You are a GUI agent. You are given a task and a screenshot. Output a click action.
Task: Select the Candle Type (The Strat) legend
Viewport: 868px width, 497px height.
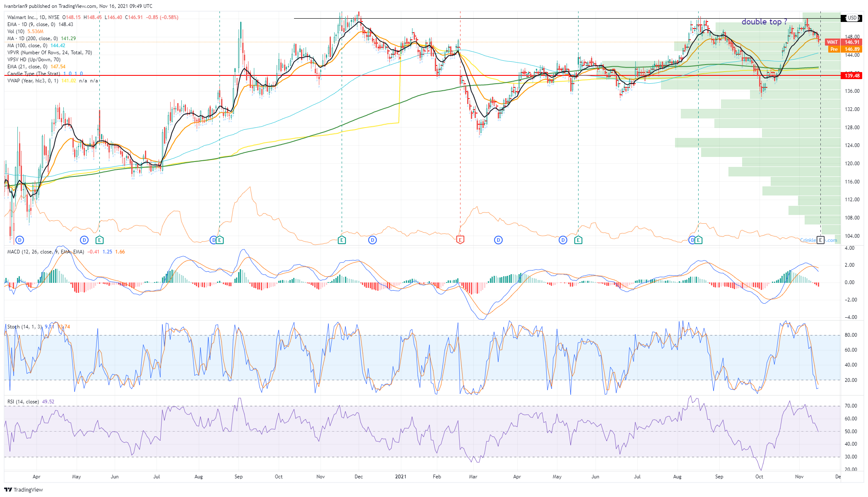coord(45,74)
